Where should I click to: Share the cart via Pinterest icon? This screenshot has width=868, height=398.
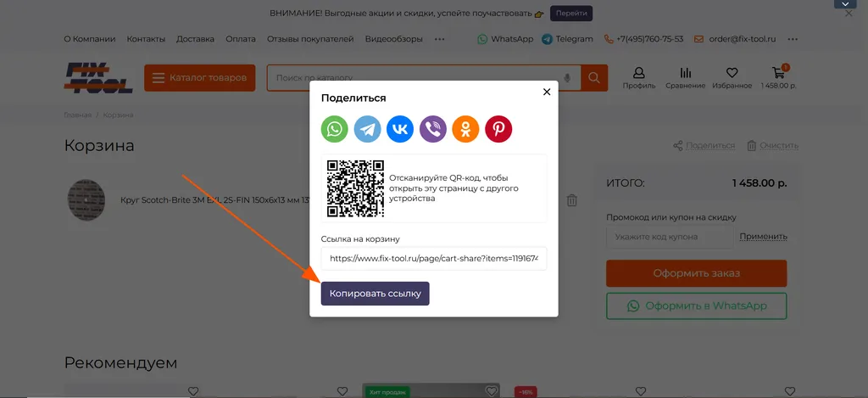click(498, 129)
